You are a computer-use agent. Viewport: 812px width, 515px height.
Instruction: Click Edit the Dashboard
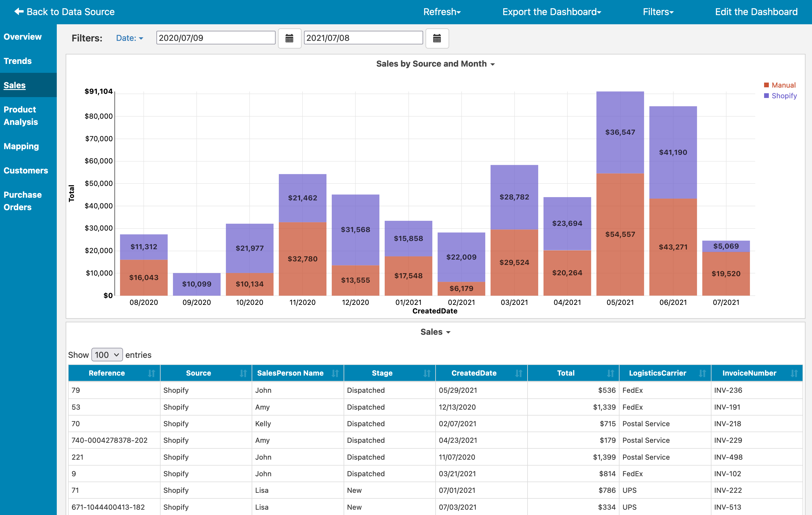756,12
